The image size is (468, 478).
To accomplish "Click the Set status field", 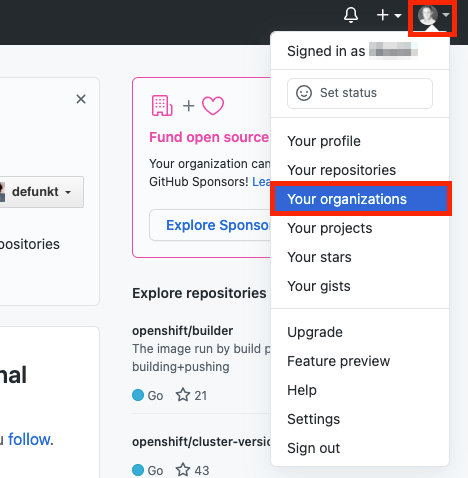I will click(x=360, y=93).
